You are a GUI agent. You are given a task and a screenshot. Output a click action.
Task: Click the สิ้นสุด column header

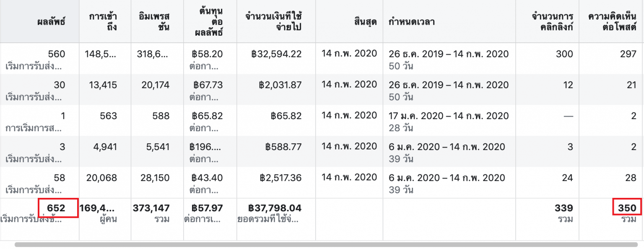pyautogui.click(x=365, y=22)
